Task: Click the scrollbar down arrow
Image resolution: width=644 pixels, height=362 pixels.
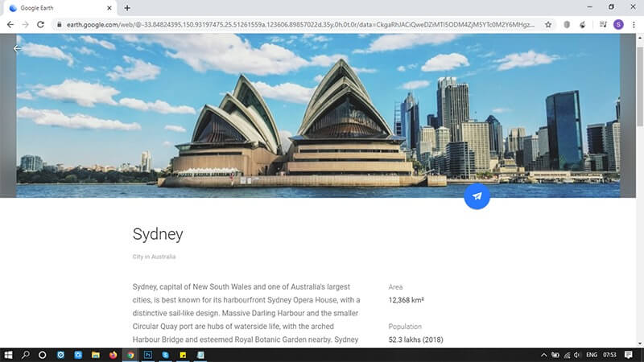Action: click(x=640, y=344)
